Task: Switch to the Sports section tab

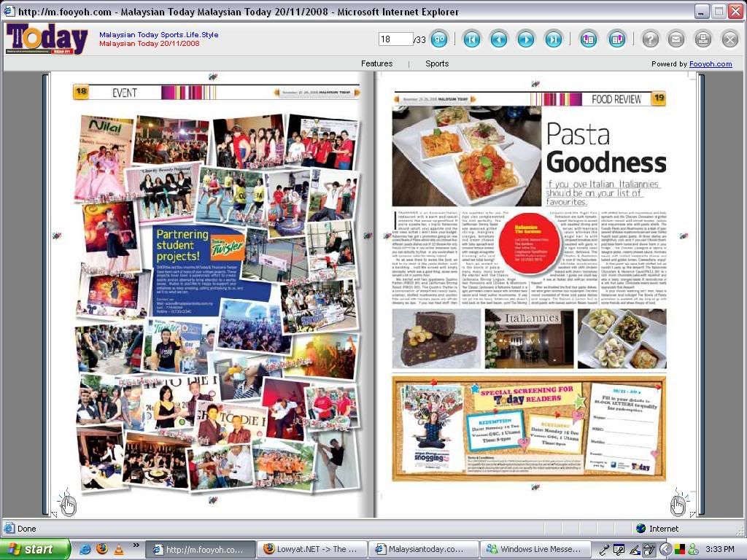Action: 437,64
